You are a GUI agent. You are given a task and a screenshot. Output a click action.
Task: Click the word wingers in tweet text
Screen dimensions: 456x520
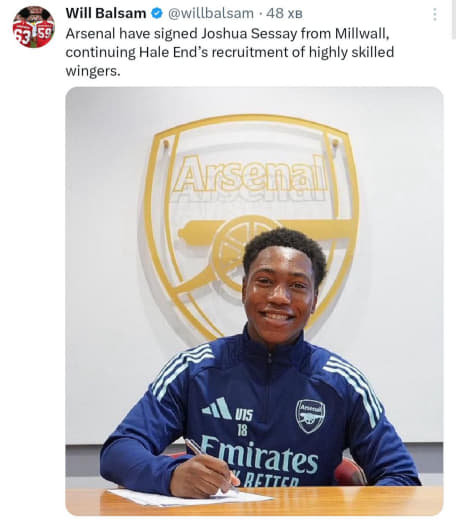click(92, 71)
